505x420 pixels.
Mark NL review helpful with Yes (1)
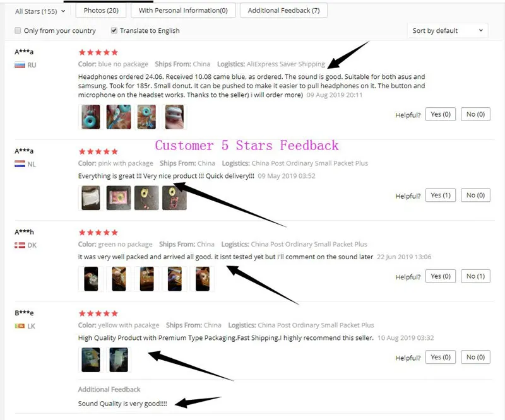click(x=441, y=195)
